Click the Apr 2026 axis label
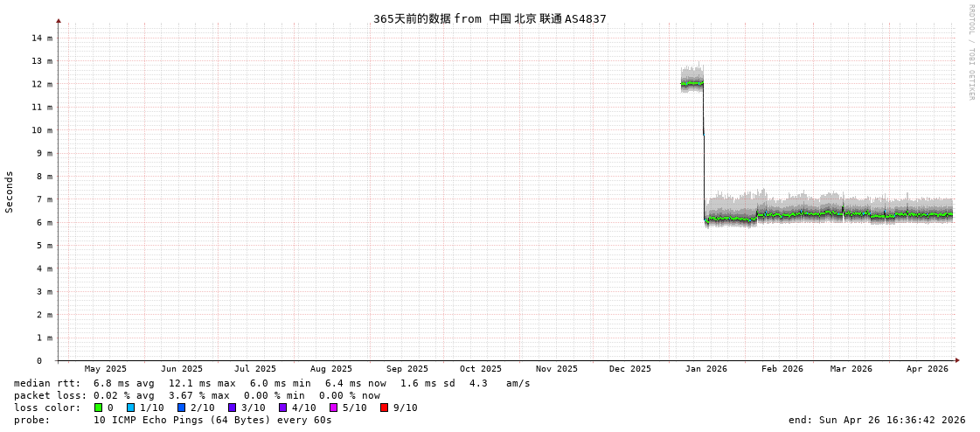 click(x=928, y=369)
